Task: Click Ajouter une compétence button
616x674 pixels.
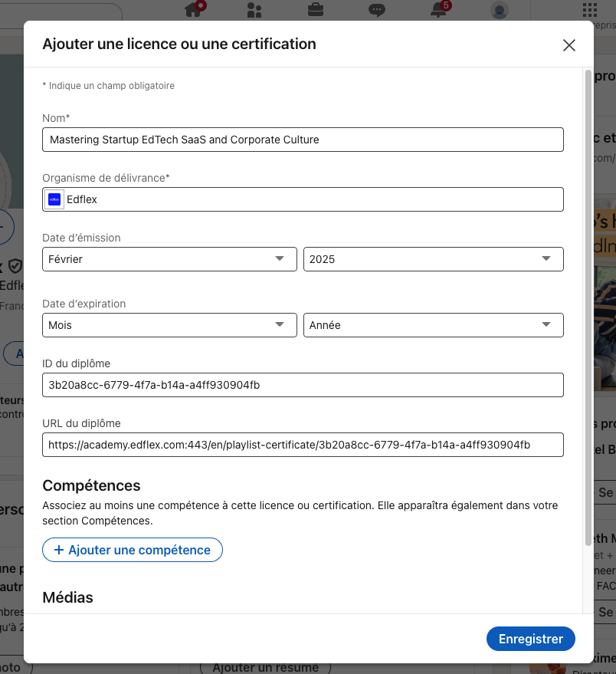Action: (133, 550)
